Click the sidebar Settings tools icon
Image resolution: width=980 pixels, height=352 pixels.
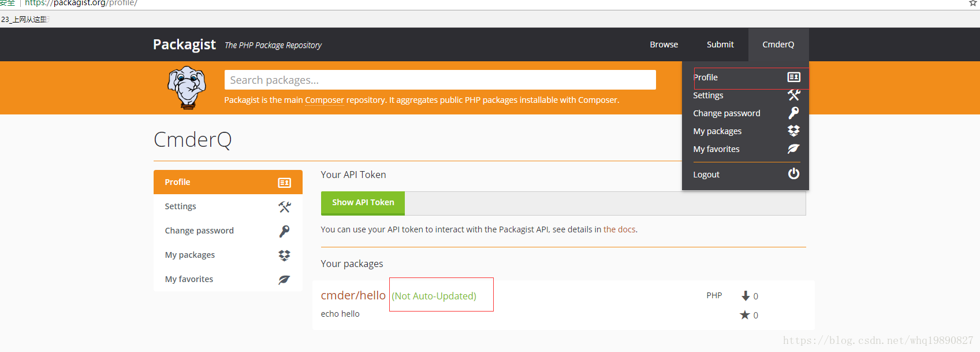pyautogui.click(x=285, y=207)
